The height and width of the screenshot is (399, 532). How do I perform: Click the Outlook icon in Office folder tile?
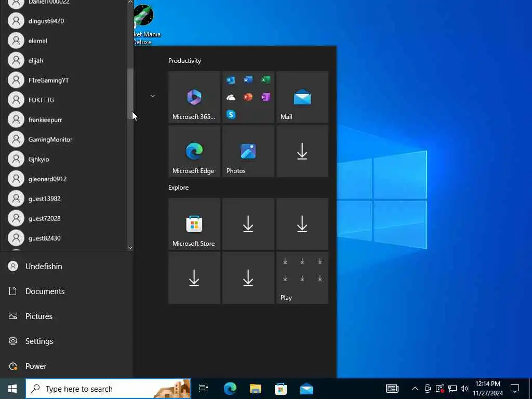[231, 79]
